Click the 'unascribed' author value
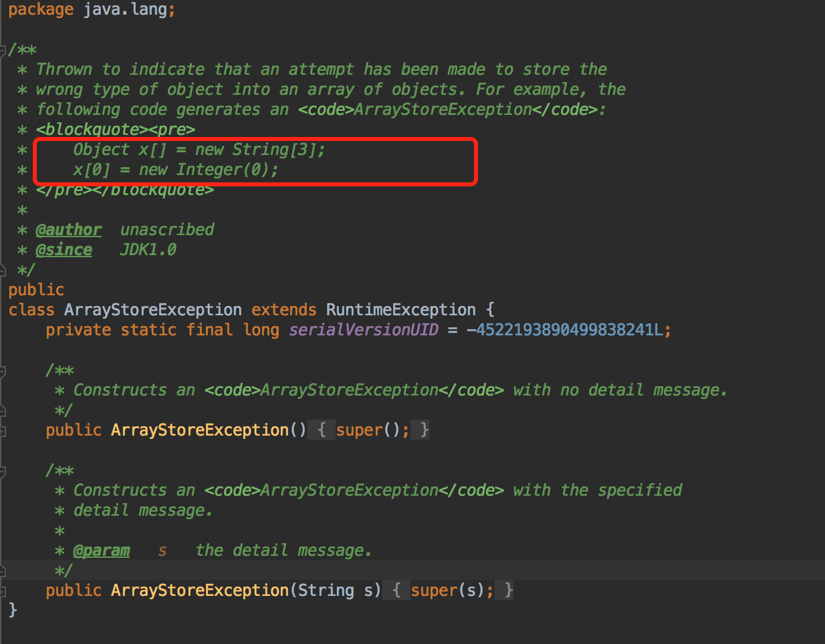Viewport: 825px width, 644px height. pyautogui.click(x=167, y=230)
